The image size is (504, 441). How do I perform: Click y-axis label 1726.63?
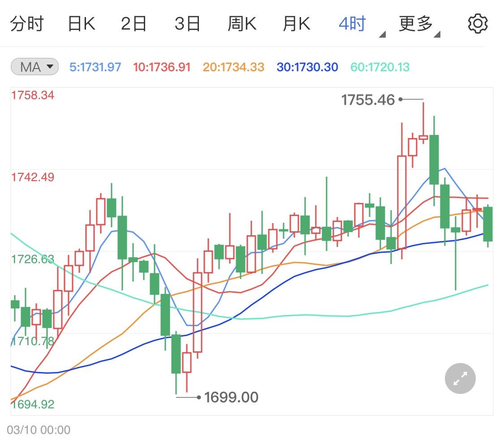point(33,259)
